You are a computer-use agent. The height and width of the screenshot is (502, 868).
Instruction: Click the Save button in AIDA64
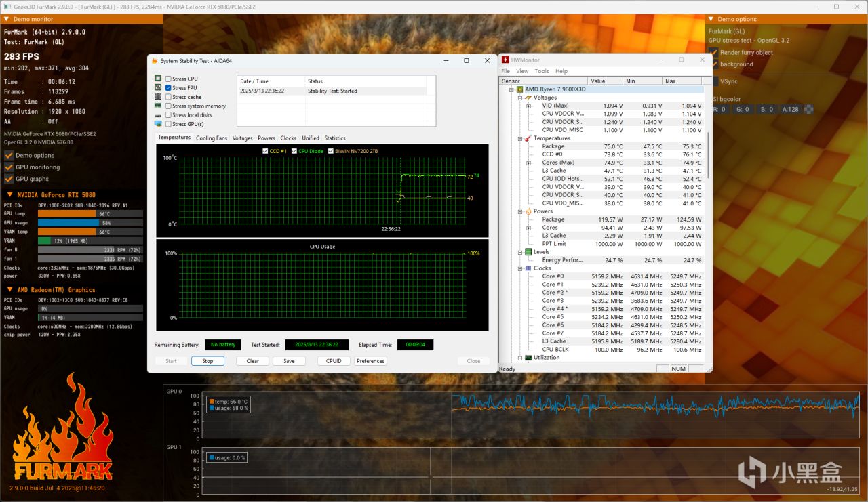(x=289, y=361)
